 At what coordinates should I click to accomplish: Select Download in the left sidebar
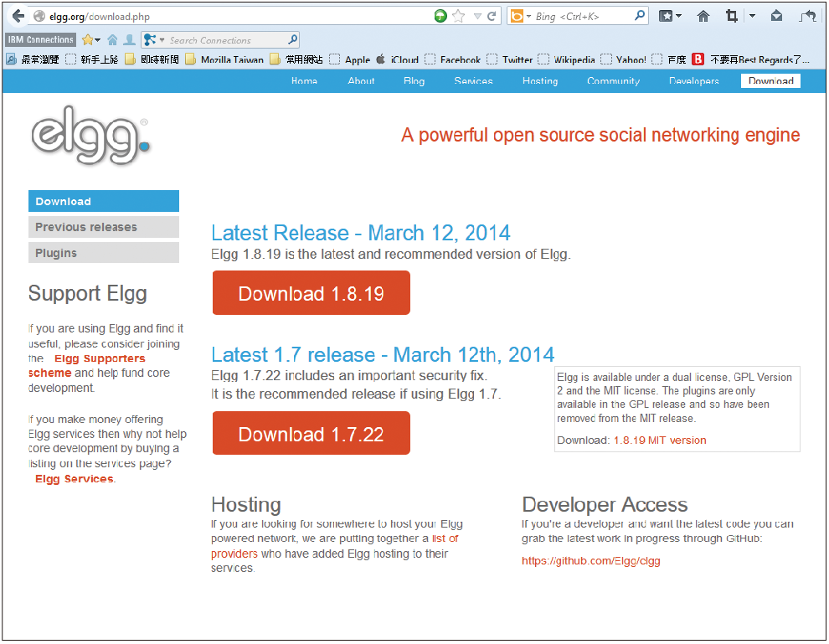[104, 201]
